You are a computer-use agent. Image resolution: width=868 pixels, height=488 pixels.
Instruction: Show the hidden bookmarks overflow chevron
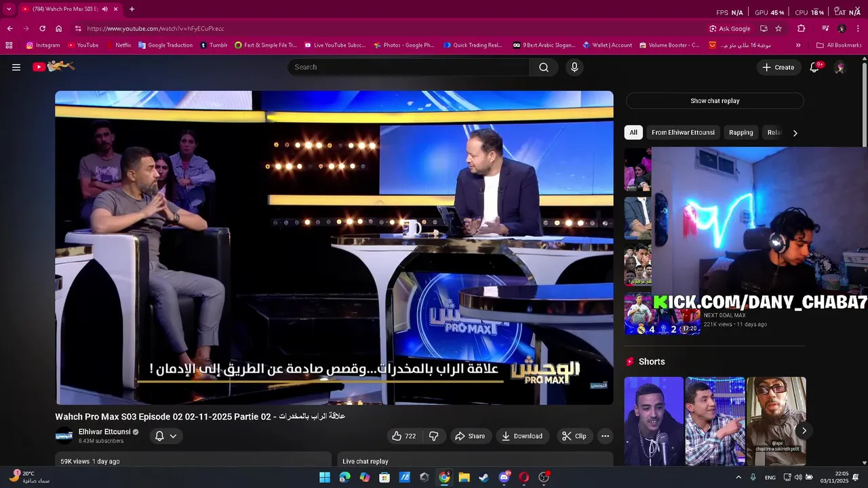tap(797, 45)
